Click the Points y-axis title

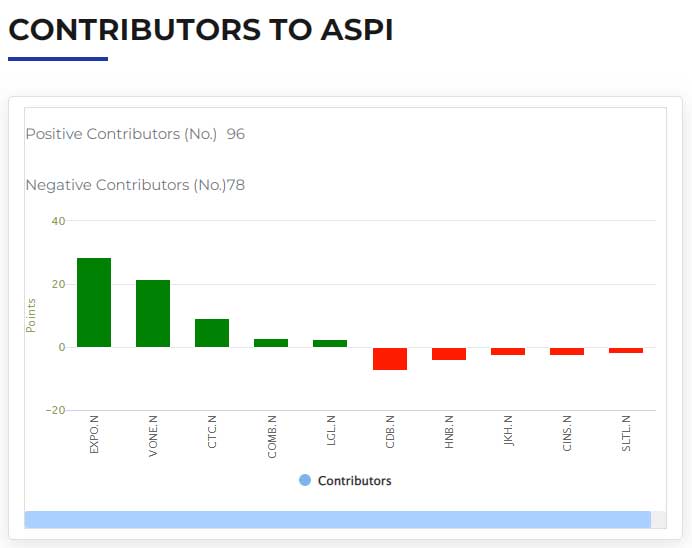coord(30,315)
